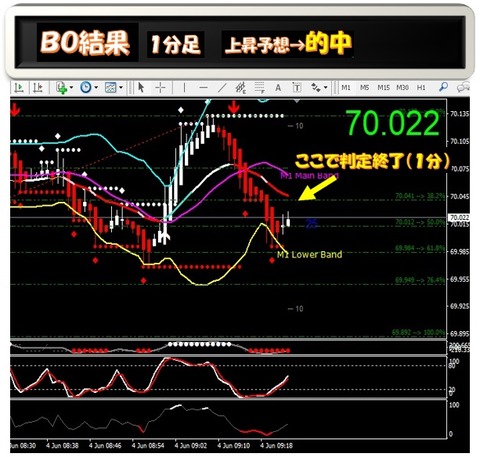
Task: Select the Vertical Line drawing tool
Action: 184,88
